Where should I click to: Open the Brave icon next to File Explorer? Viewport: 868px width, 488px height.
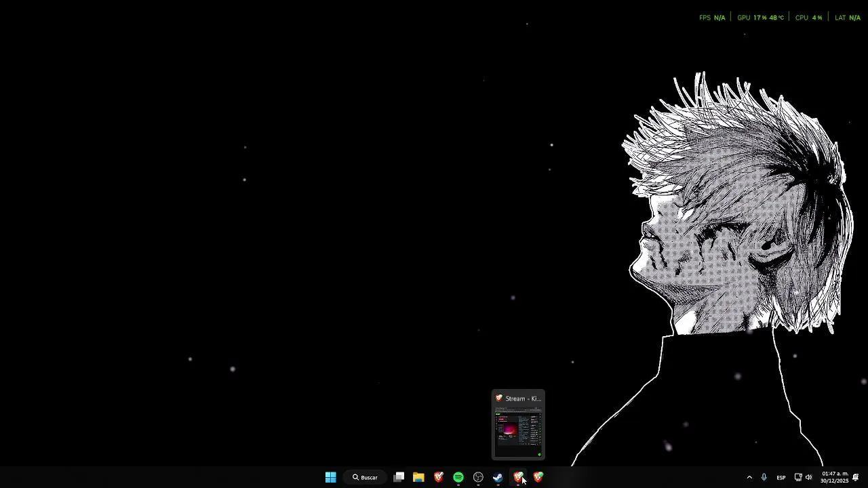[439, 477]
